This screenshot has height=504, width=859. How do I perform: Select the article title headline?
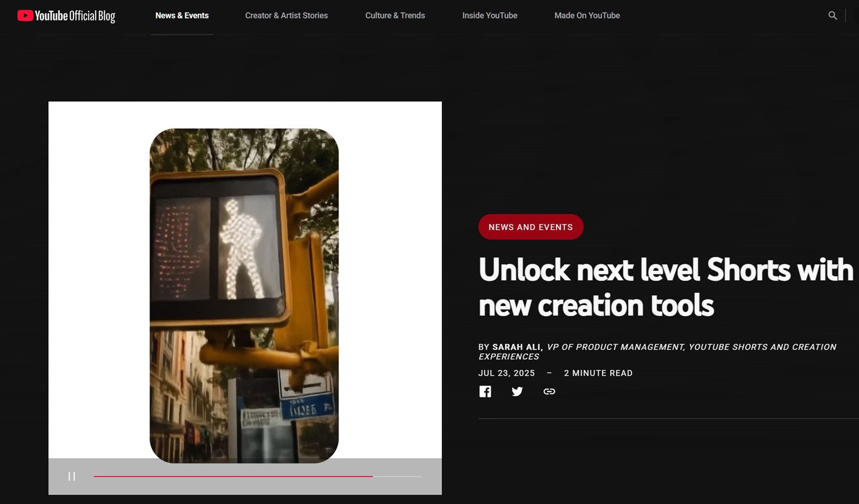pos(666,287)
